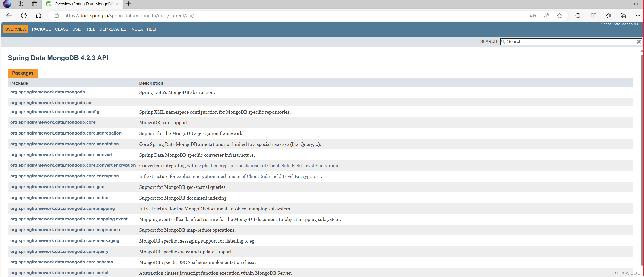The width and height of the screenshot is (644, 277).
Task: Open org.springframework.data.mongodb.core package link
Action: pyautogui.click(x=53, y=122)
